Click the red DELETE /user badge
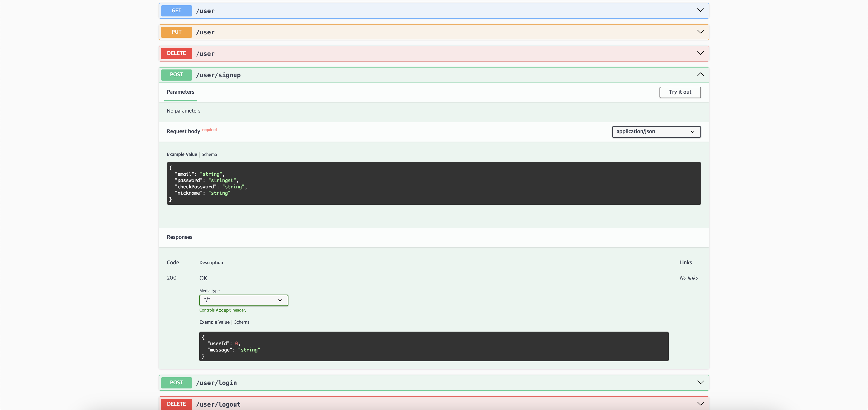 pyautogui.click(x=176, y=53)
